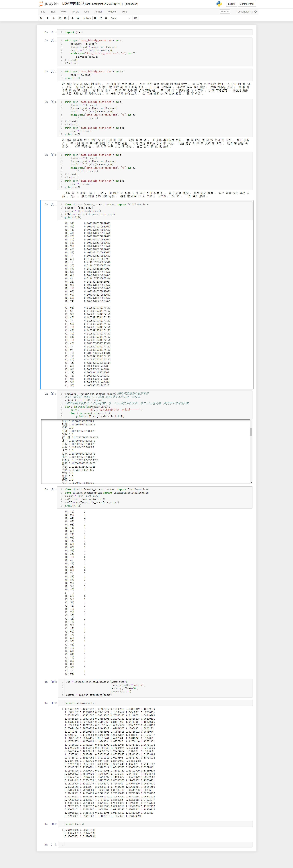Open the cell type Code dropdown
Screen dimensions: 293x868
point(120,18)
